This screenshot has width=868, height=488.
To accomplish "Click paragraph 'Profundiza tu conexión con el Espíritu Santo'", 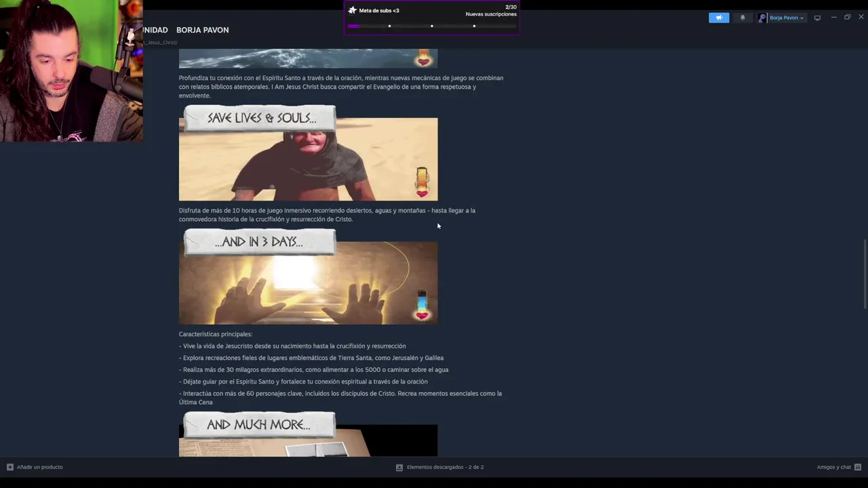I will point(341,87).
